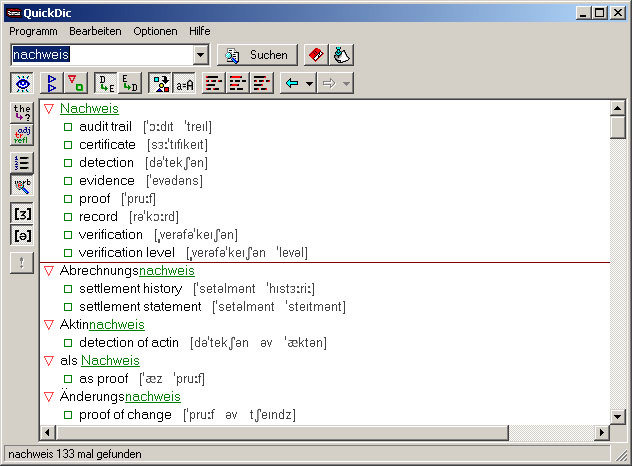Viewport: 632px width, 466px height.
Task: Follow nachweis link in Änderungsnachweis
Action: click(153, 397)
